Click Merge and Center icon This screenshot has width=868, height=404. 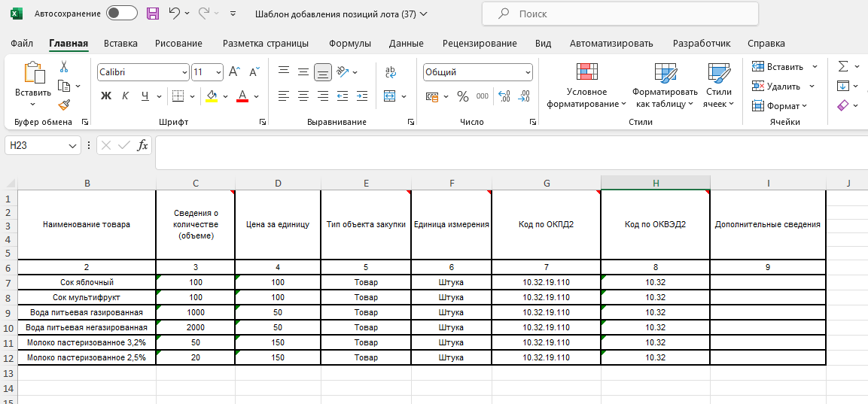click(x=390, y=96)
